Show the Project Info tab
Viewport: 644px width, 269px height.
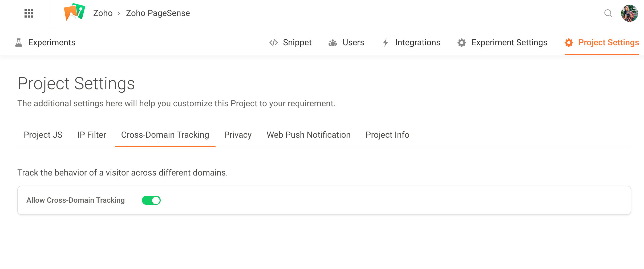pos(387,135)
